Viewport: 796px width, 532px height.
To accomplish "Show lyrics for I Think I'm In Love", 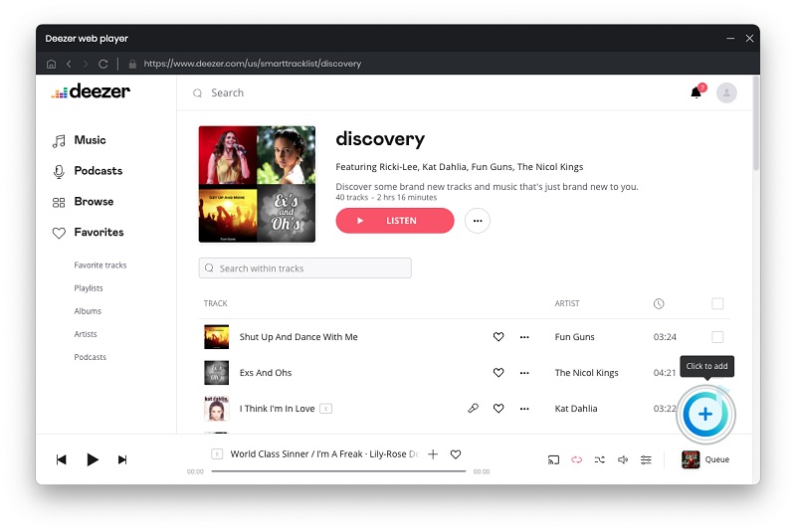I will 474,409.
